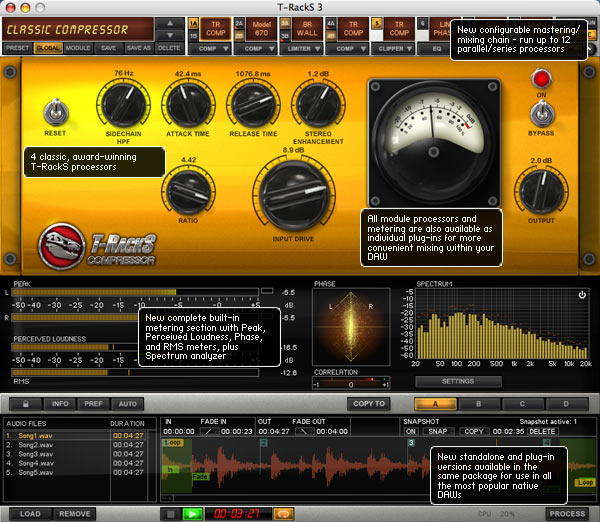Click the SAVE preset button
600x522 pixels.
coord(109,48)
